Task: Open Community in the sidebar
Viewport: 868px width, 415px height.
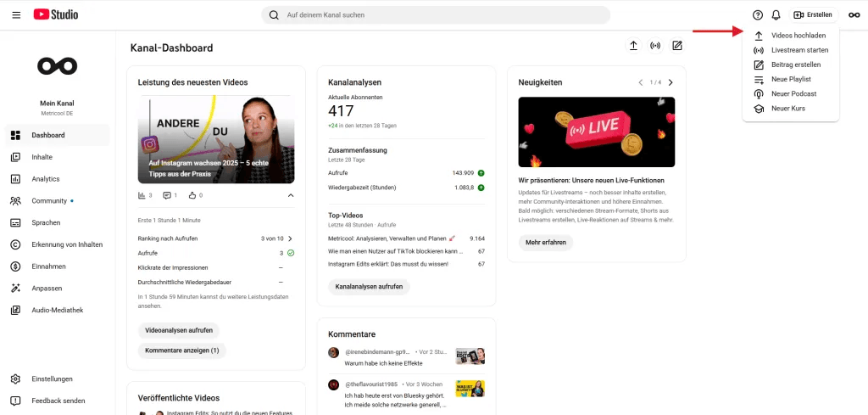Action: [58, 200]
